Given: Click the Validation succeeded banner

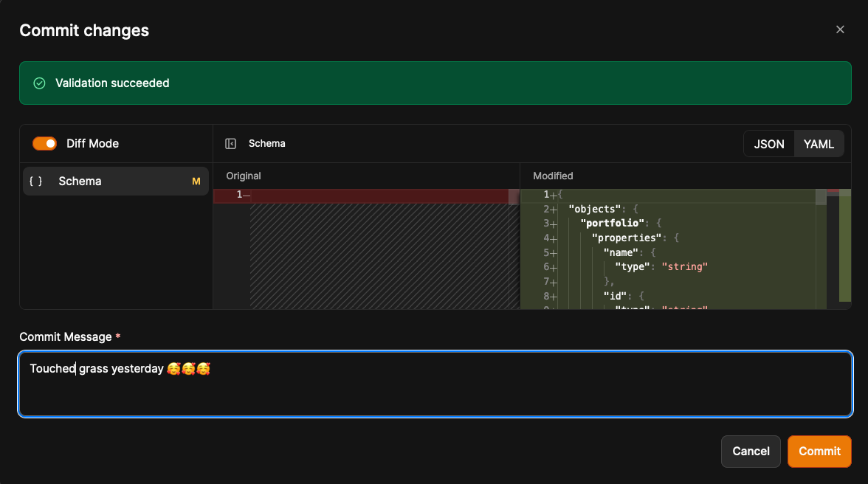Looking at the screenshot, I should pyautogui.click(x=435, y=83).
